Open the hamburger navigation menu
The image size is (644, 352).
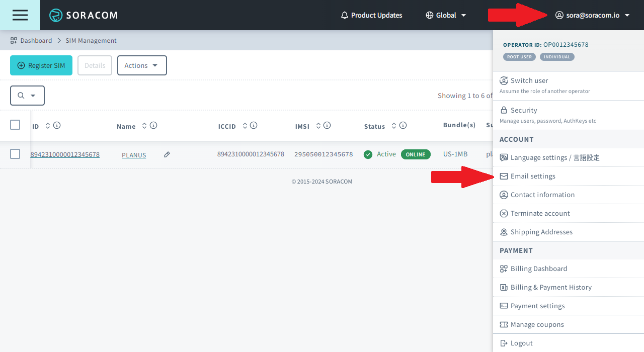click(20, 15)
